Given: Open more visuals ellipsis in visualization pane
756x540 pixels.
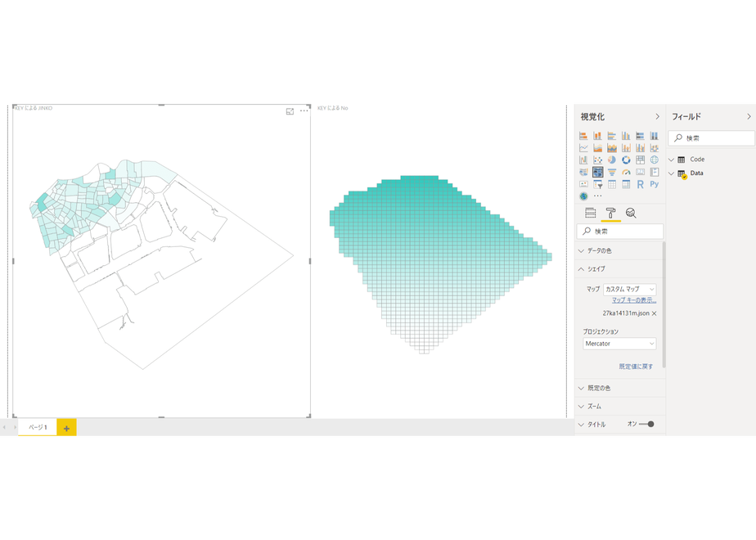Looking at the screenshot, I should (x=598, y=196).
